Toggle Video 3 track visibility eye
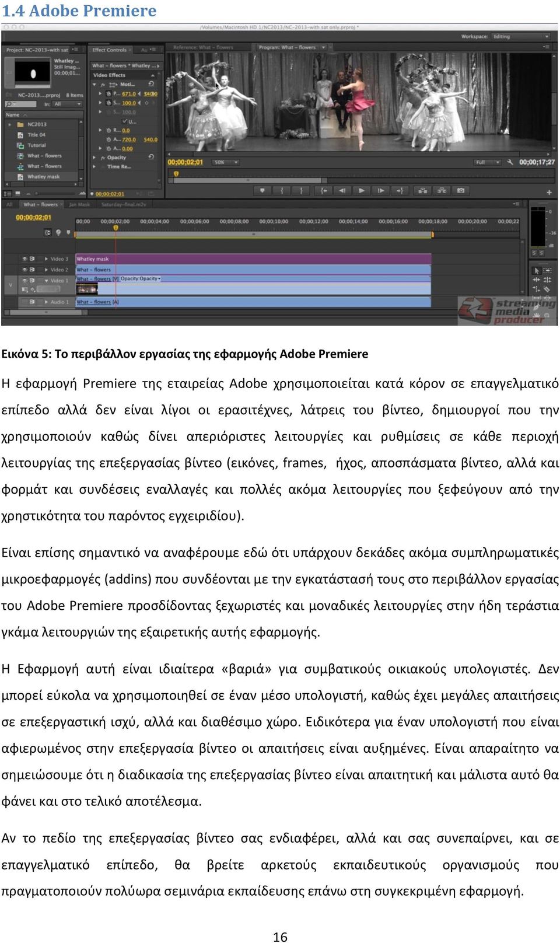This screenshot has width=560, height=943. [x=24, y=259]
